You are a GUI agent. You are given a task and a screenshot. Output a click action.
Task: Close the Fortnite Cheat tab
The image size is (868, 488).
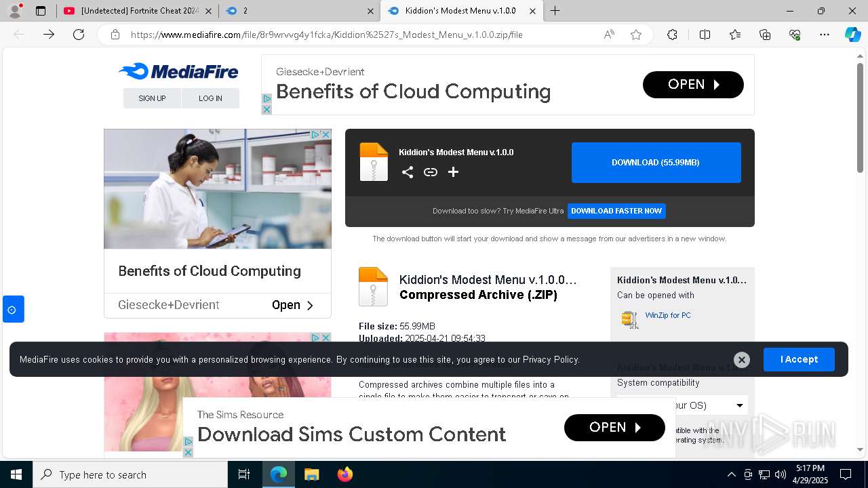pyautogui.click(x=208, y=11)
